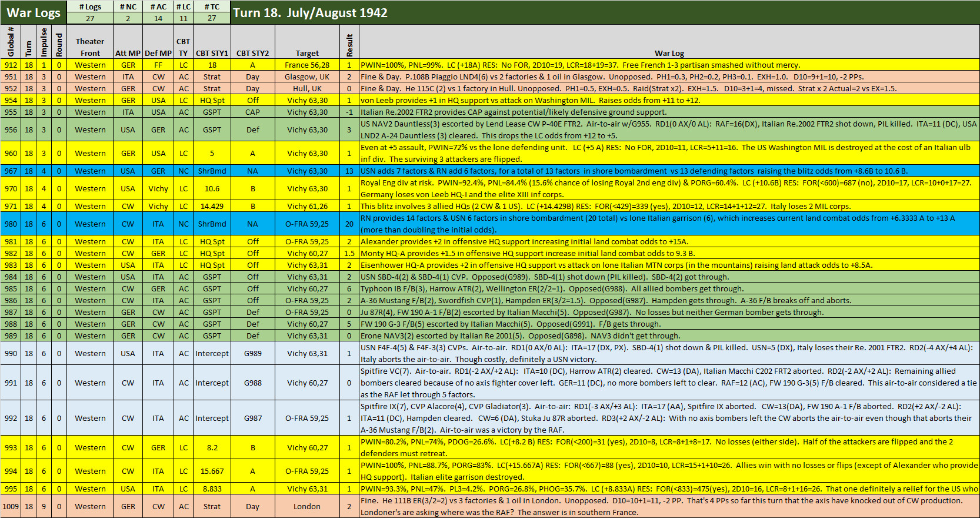Select Global # cell 956
The width and height of the screenshot is (980, 518).
(11, 129)
